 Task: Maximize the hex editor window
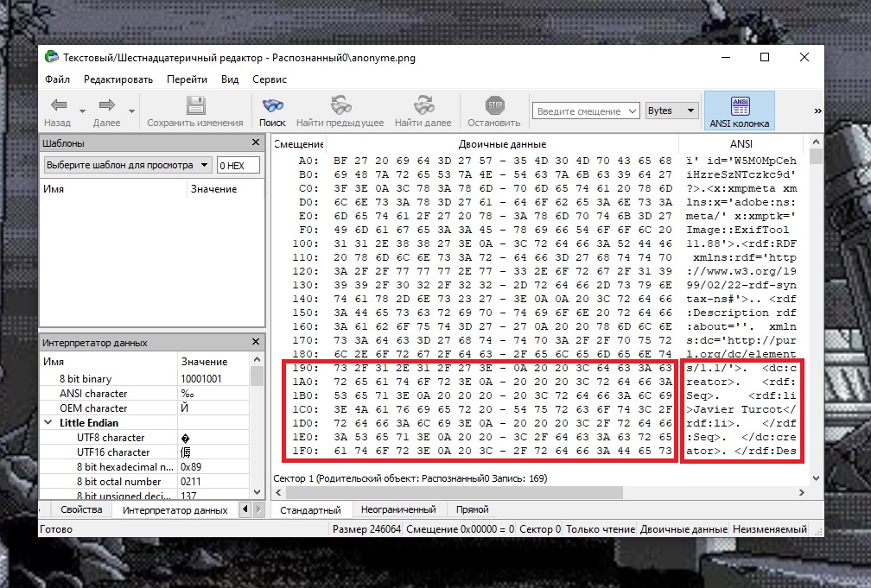click(x=765, y=57)
